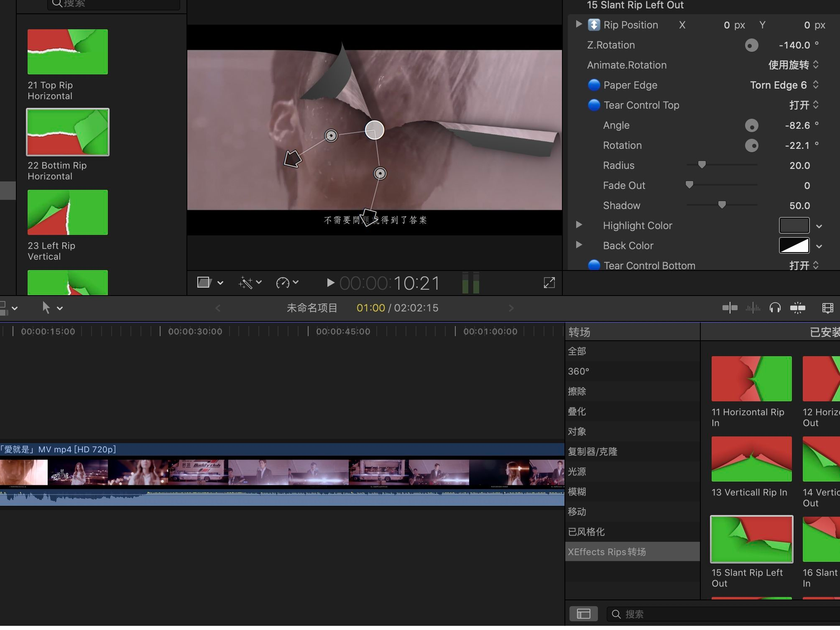Screen dimensions: 840x630
Task: Click the 未命名项目 project name
Action: point(312,308)
